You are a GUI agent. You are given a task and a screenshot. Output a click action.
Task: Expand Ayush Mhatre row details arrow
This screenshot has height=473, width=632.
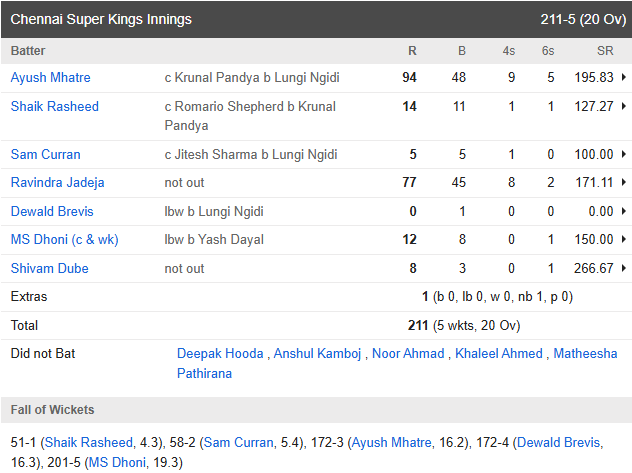[624, 77]
